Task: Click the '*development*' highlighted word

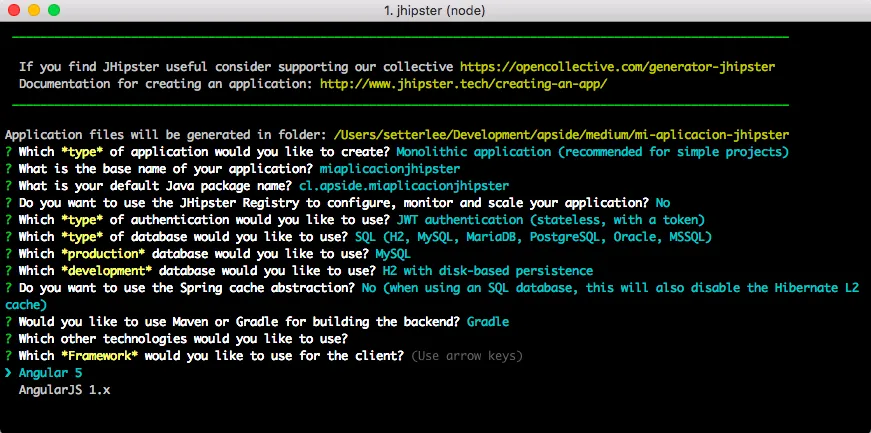Action: [106, 271]
